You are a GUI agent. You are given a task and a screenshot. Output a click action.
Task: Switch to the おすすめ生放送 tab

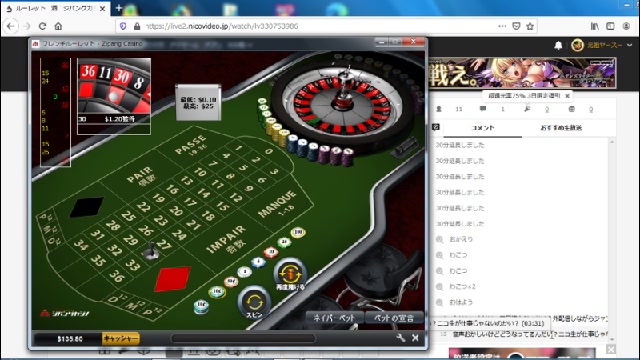561,128
